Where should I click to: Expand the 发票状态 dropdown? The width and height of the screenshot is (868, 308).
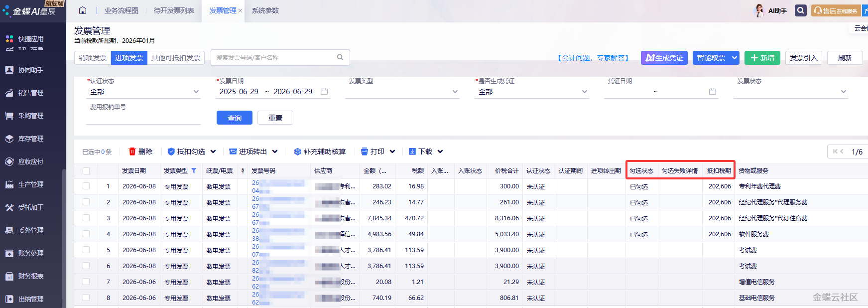[843, 92]
